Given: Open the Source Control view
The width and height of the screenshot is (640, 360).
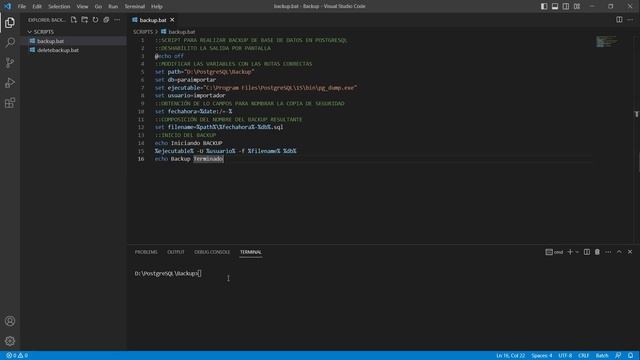Looking at the screenshot, I should [10, 62].
